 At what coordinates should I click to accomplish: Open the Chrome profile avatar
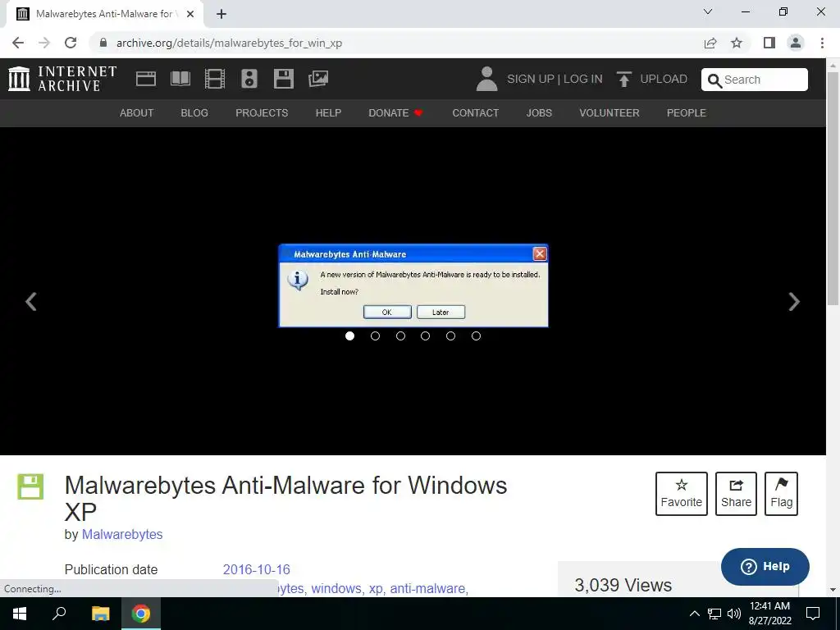pyautogui.click(x=796, y=43)
